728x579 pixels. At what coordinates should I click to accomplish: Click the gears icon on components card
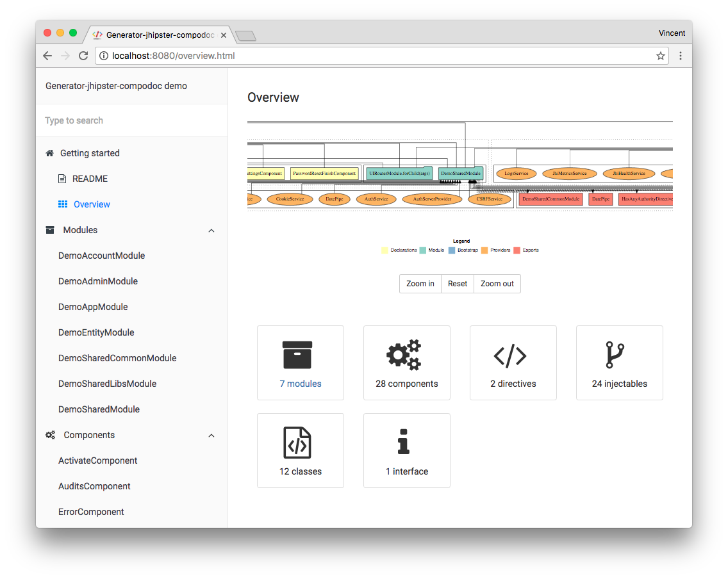(404, 355)
